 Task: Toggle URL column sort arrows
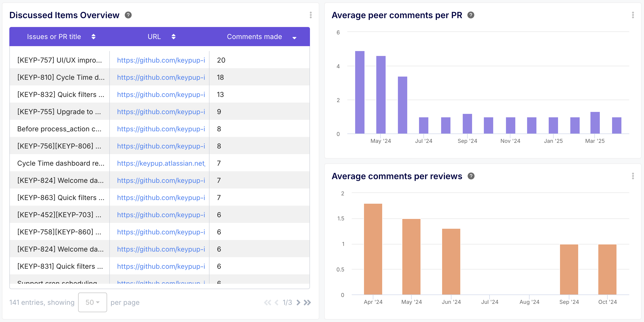173,37
